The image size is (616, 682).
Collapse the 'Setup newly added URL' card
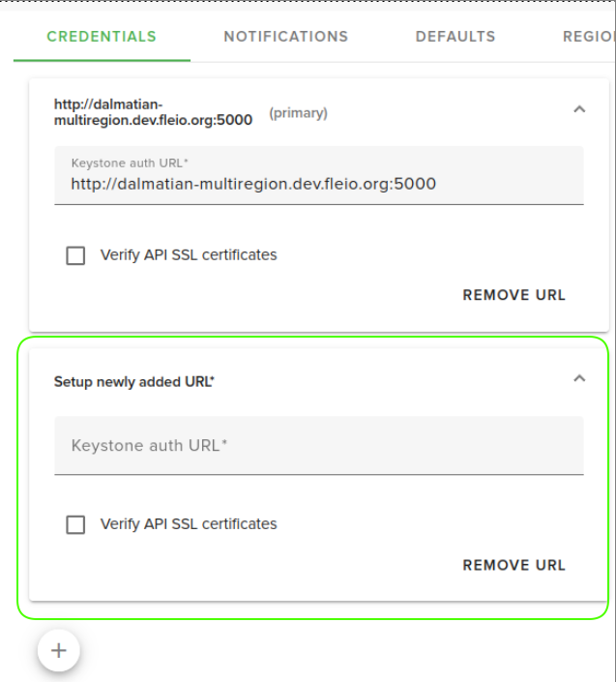(579, 378)
